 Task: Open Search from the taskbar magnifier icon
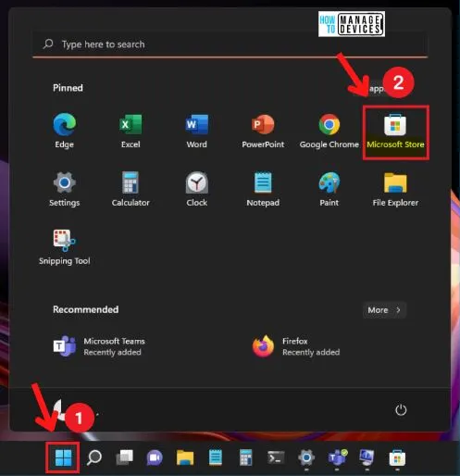(x=93, y=457)
